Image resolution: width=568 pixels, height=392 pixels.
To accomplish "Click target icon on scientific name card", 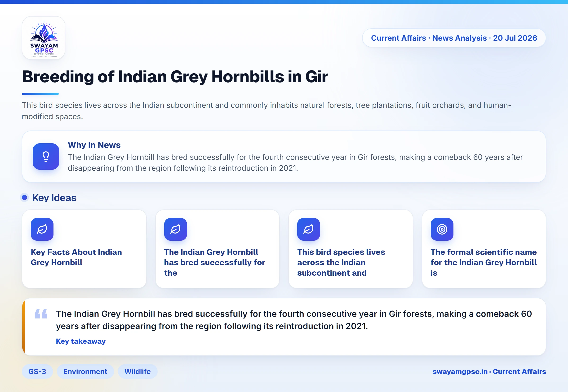I will point(442,229).
